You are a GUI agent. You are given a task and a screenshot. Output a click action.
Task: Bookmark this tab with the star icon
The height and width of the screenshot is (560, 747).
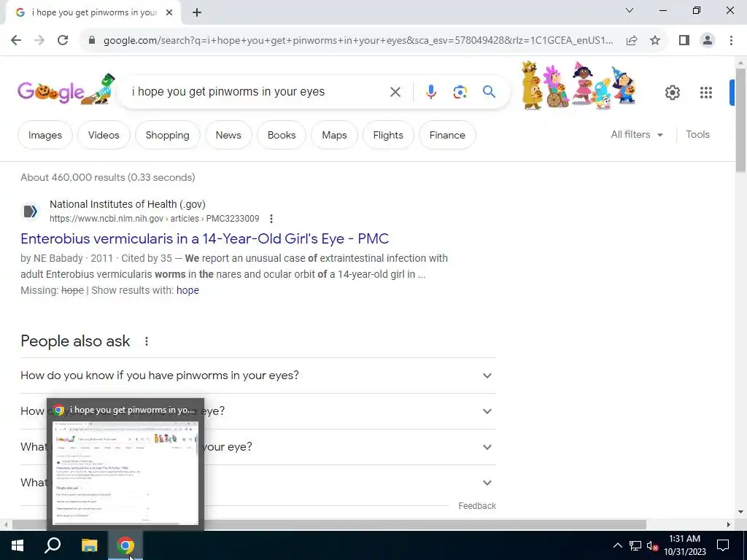(655, 40)
